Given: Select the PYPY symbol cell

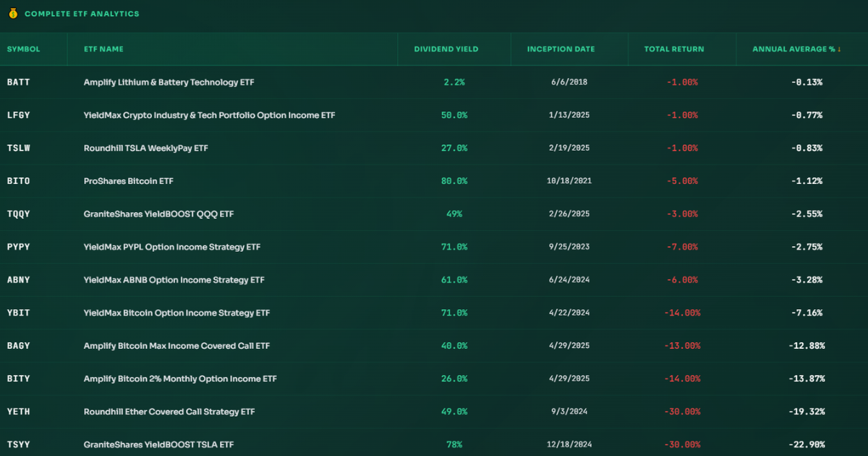Looking at the screenshot, I should tap(19, 247).
